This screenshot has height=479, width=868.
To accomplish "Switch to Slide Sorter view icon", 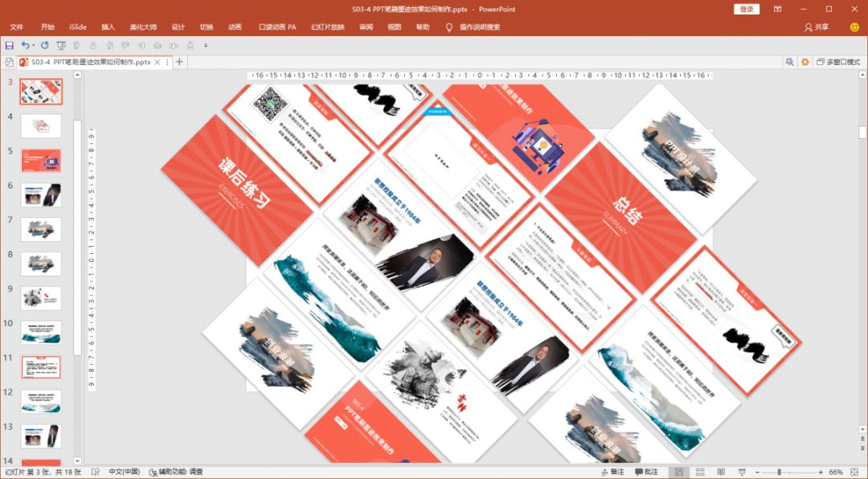I will pyautogui.click(x=700, y=472).
